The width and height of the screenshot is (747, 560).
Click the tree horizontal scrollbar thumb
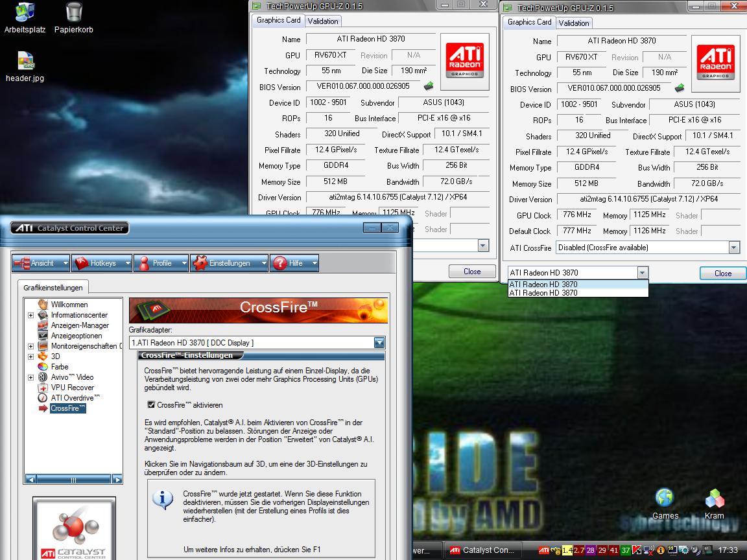tap(73, 480)
